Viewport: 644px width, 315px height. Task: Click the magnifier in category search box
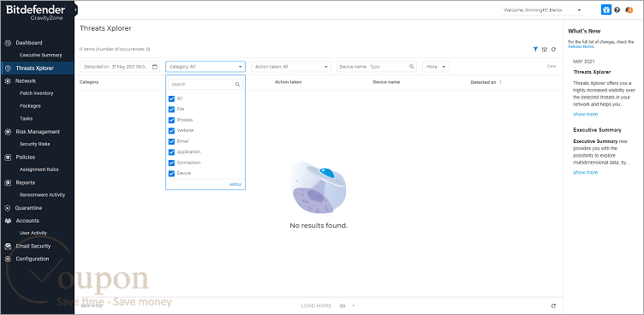237,84
